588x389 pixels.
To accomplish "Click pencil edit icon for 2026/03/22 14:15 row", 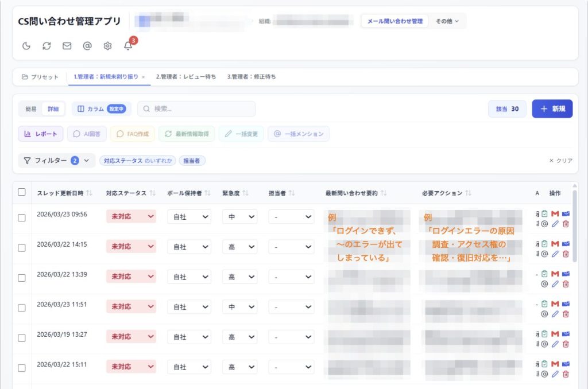I will [x=555, y=254].
